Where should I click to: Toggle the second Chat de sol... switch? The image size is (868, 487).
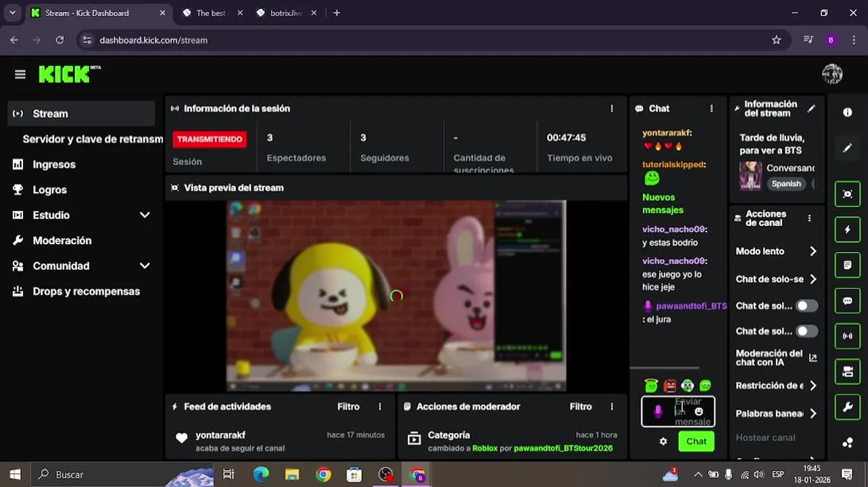(x=806, y=331)
